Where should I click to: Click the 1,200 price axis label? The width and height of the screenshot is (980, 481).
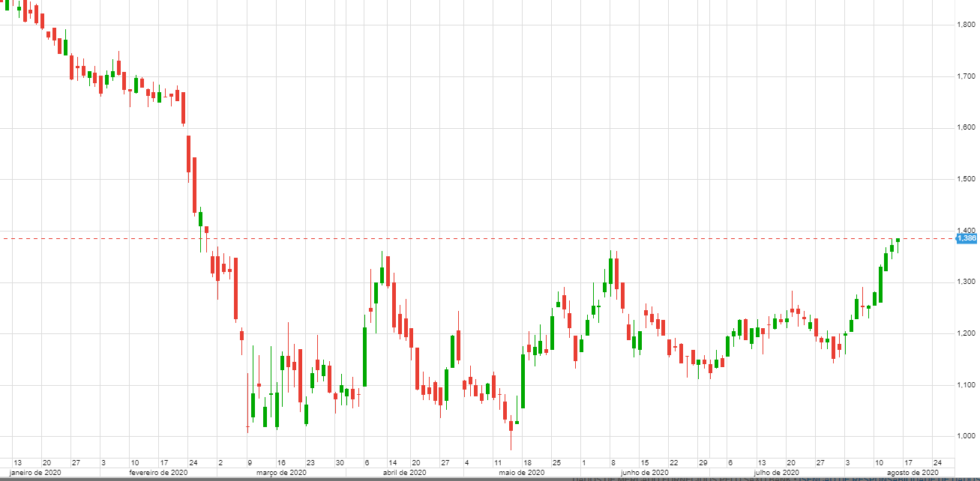tap(966, 333)
